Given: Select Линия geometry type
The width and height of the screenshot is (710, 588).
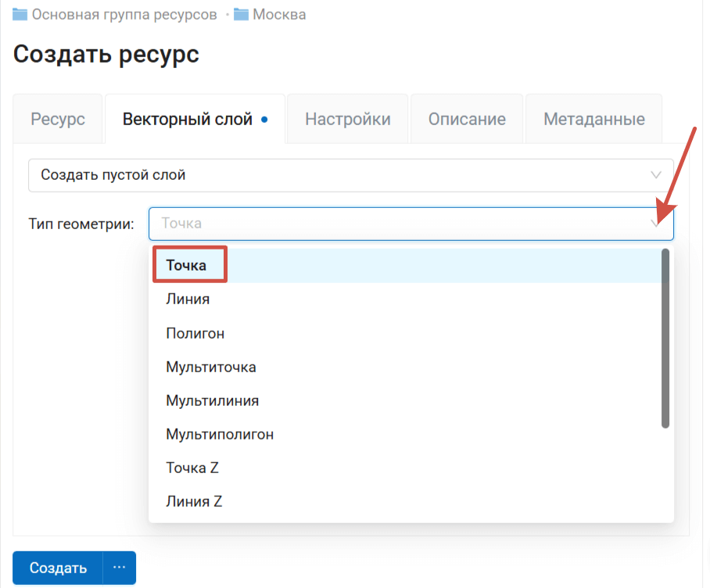Looking at the screenshot, I should point(188,299).
